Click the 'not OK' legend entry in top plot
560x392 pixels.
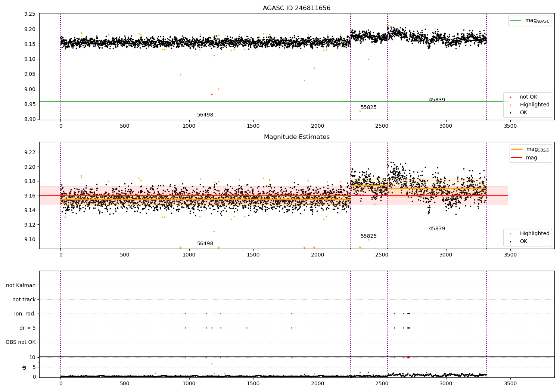(523, 97)
